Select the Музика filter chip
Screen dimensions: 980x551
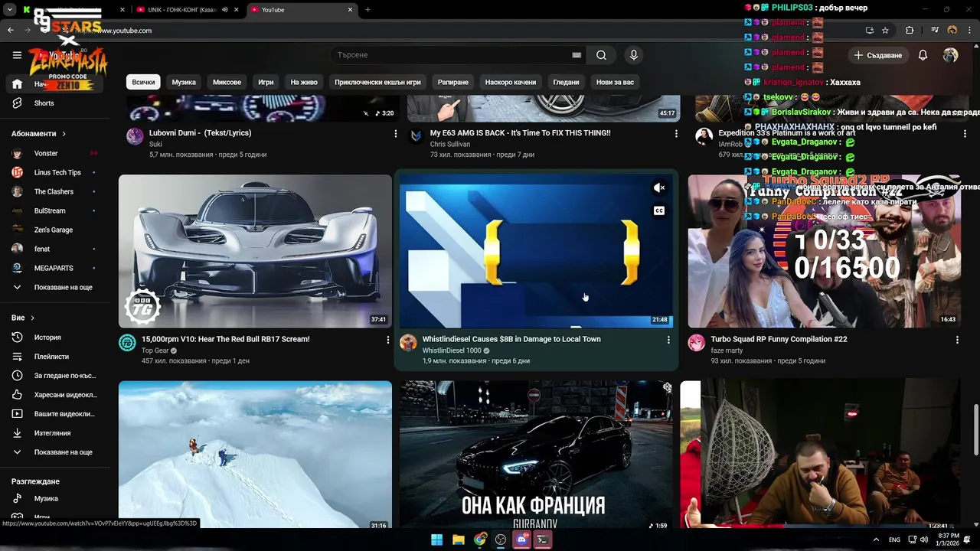tap(184, 82)
